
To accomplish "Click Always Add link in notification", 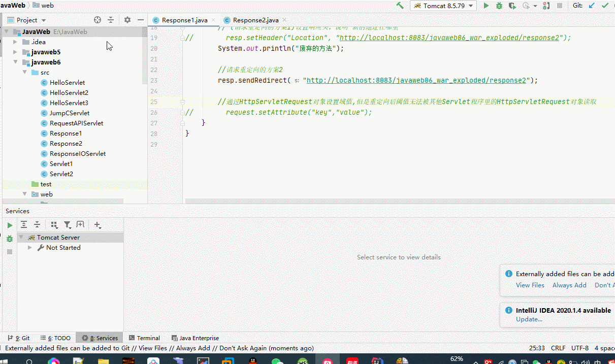I will [569, 285].
